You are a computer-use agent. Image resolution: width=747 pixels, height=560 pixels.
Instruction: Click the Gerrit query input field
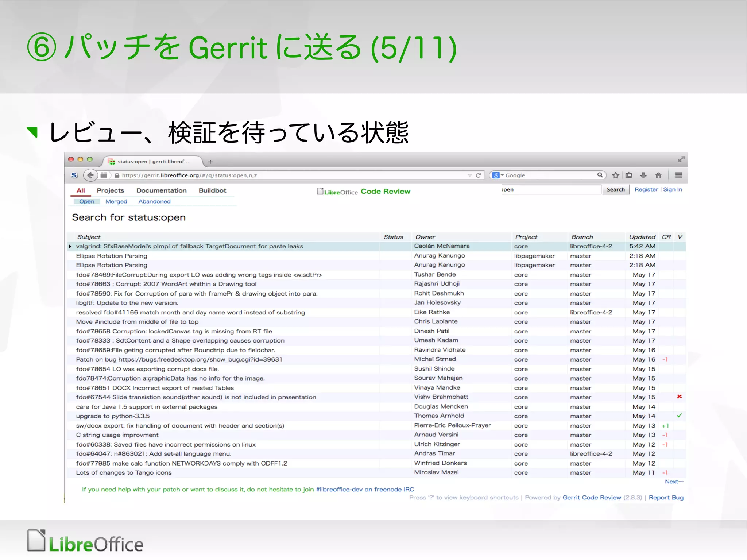coord(551,189)
